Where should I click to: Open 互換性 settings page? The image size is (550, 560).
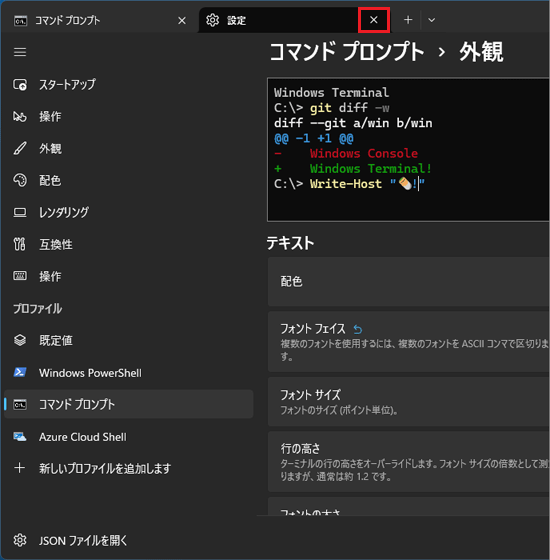(x=129, y=245)
